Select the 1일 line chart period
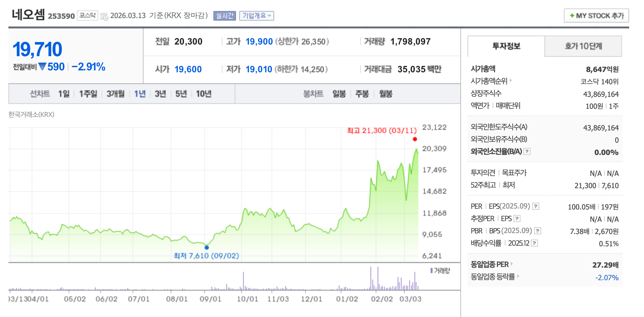644x317 pixels. tap(64, 94)
